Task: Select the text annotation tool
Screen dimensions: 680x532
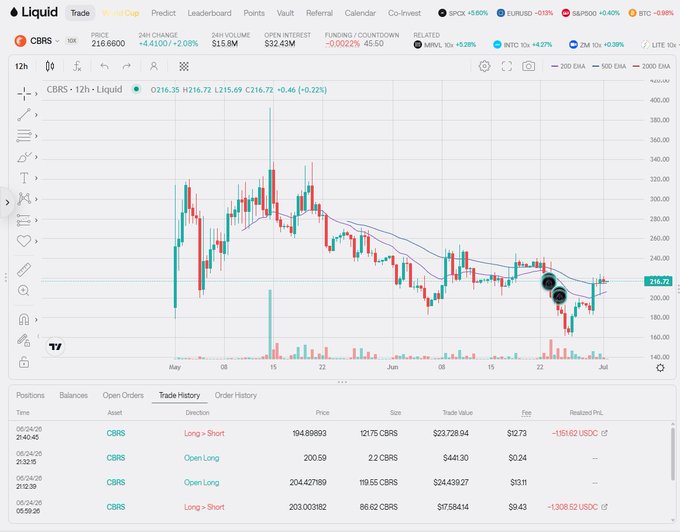Action: (24, 178)
